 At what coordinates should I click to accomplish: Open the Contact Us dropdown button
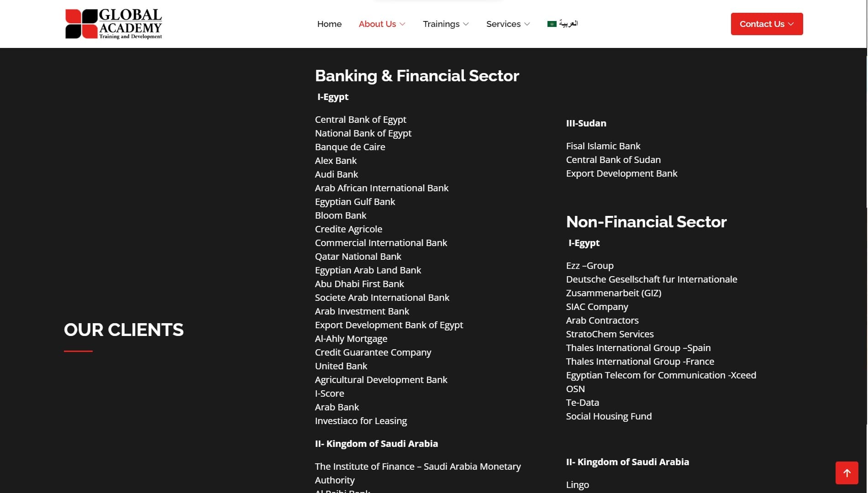point(767,24)
